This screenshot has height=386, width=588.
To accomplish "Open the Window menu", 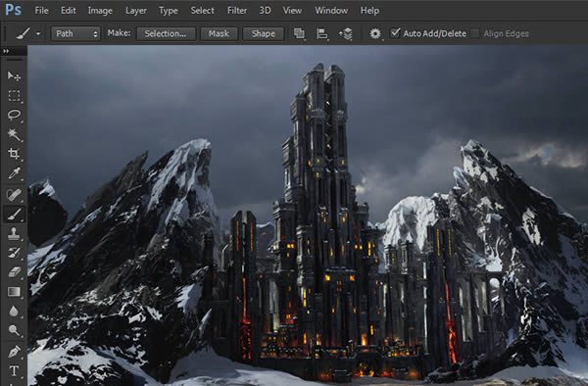I will tap(331, 11).
